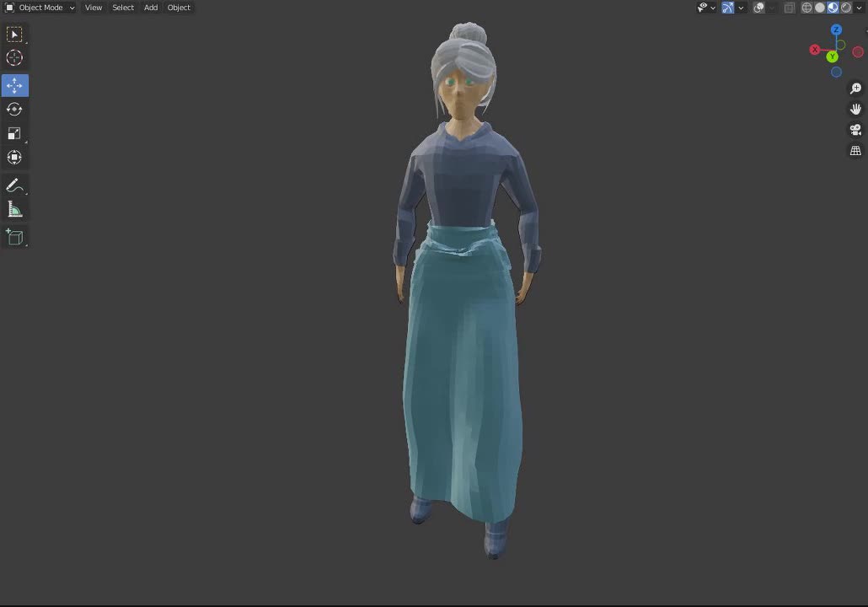
Task: Select the Scale tool
Action: [14, 132]
